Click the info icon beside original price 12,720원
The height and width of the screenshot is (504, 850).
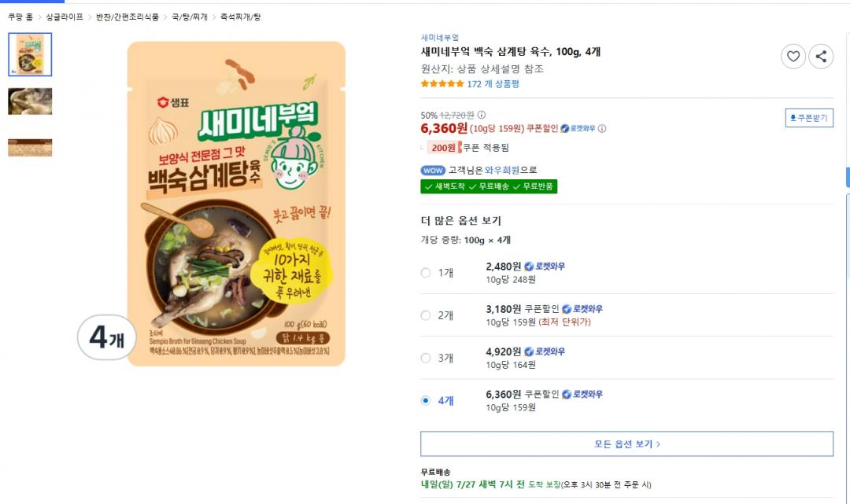[482, 115]
